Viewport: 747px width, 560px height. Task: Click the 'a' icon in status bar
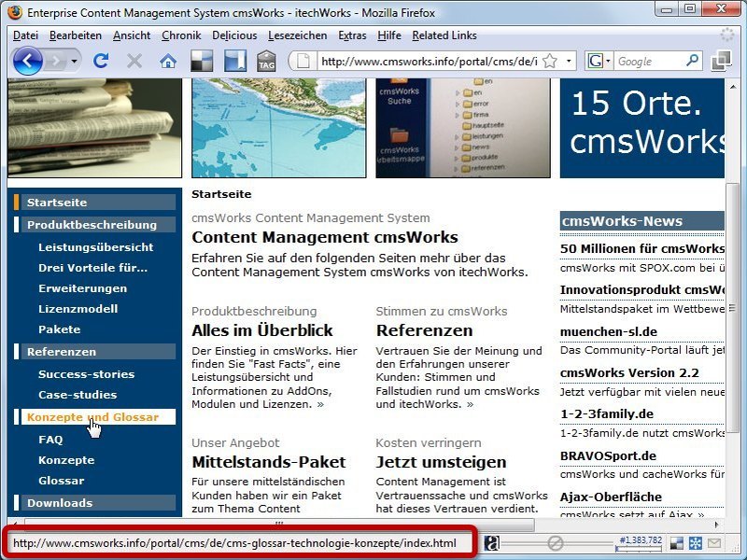(492, 543)
